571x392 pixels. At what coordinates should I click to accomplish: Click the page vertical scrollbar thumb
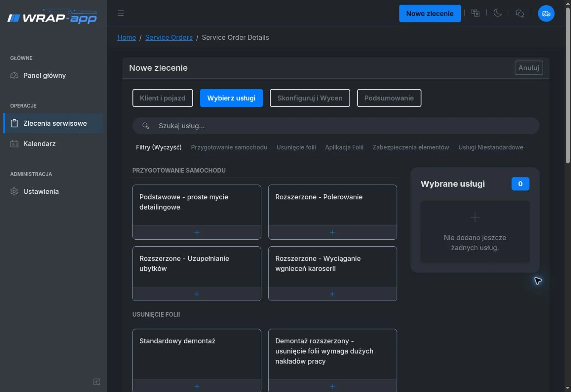(568, 85)
